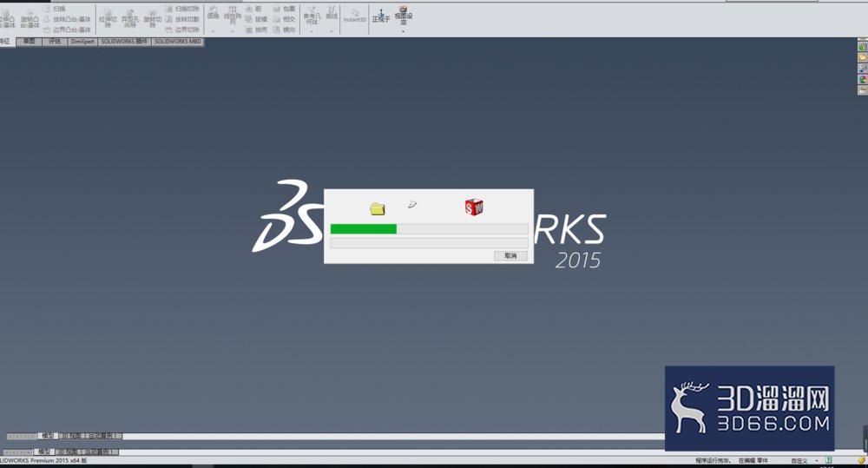Open the 异型孔向导 hole wizard
Screen dimensions: 868x468
click(x=130, y=19)
